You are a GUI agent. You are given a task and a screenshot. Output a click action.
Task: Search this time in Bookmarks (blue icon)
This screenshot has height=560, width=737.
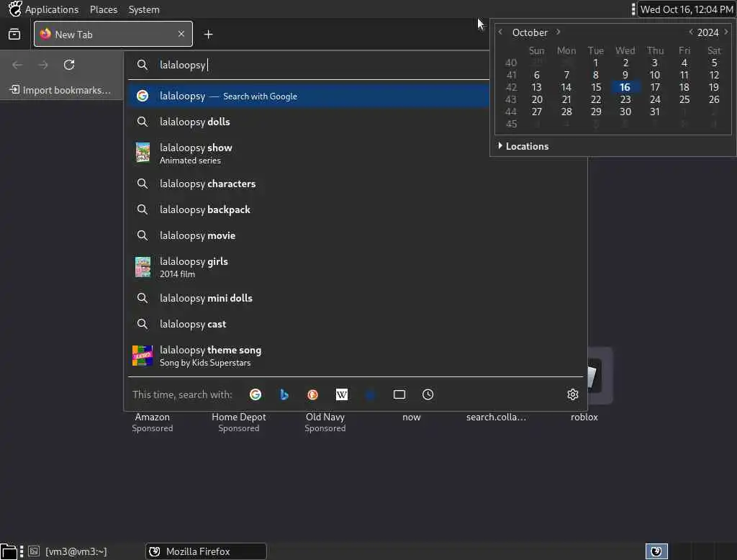pyautogui.click(x=371, y=394)
